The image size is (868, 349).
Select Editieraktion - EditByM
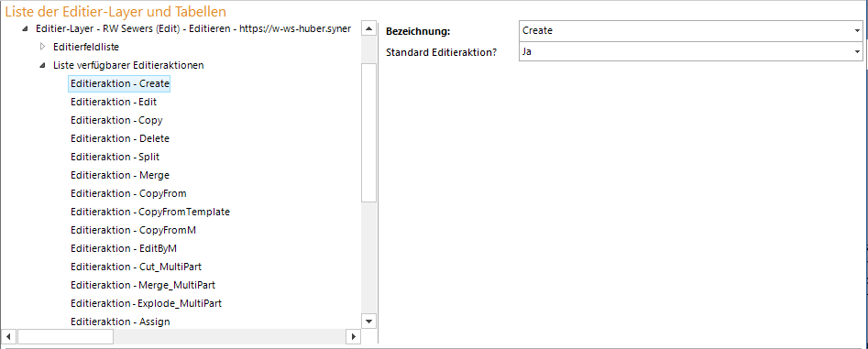(x=124, y=248)
